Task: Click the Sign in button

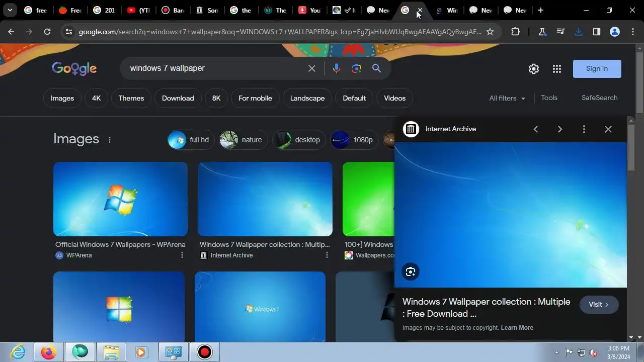Action: pyautogui.click(x=597, y=69)
